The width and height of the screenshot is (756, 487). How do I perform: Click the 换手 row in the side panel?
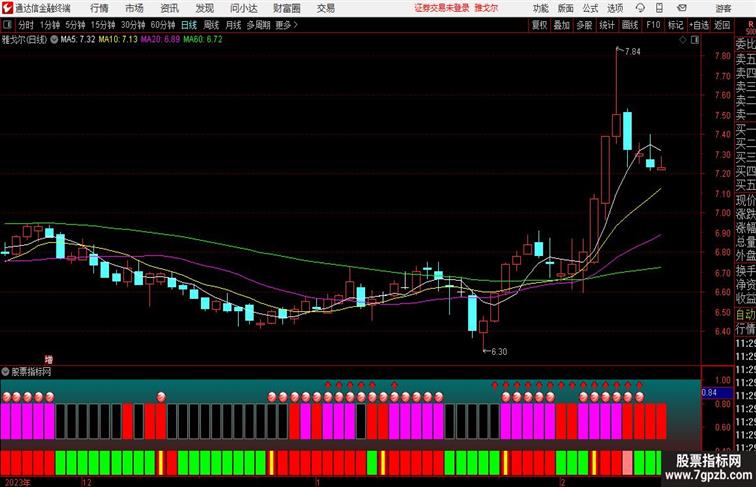pos(745,271)
